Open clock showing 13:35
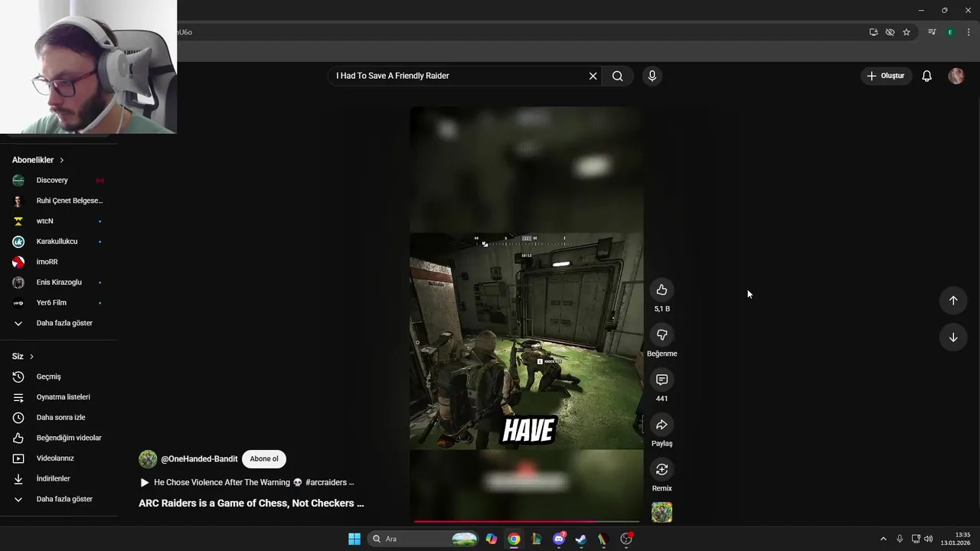The height and width of the screenshot is (551, 980). [956, 539]
